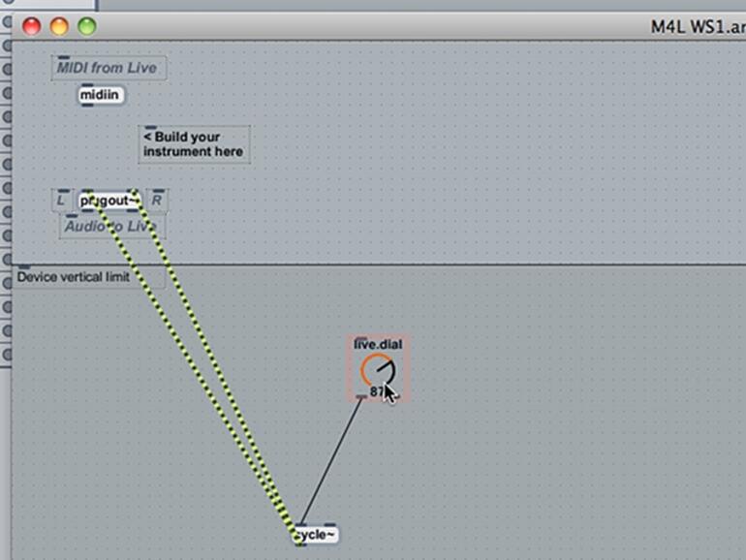Select the midiin object box
Screen dimensions: 746x560
point(101,95)
